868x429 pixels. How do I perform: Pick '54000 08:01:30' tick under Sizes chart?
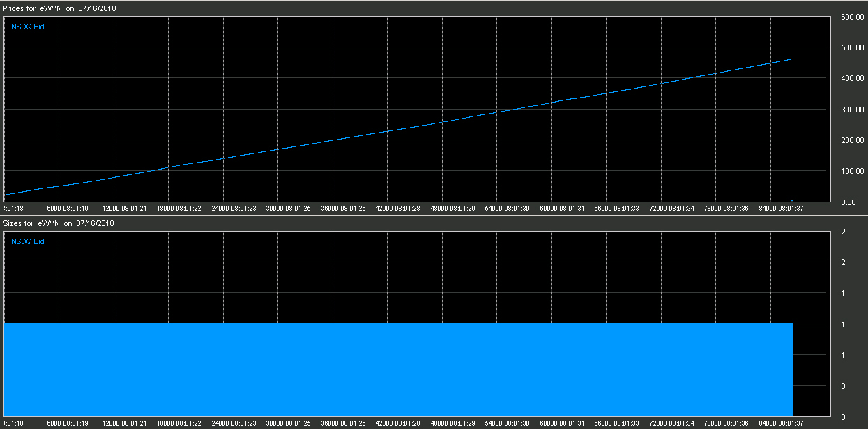coord(508,423)
